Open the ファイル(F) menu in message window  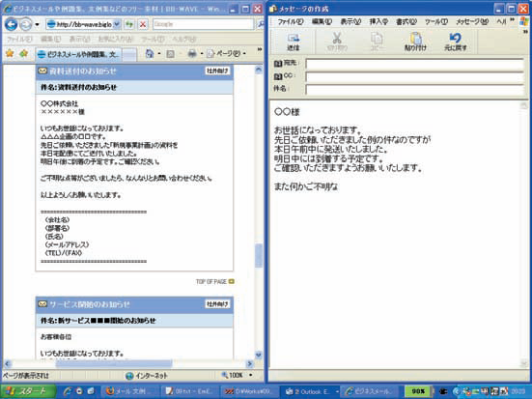coord(291,21)
